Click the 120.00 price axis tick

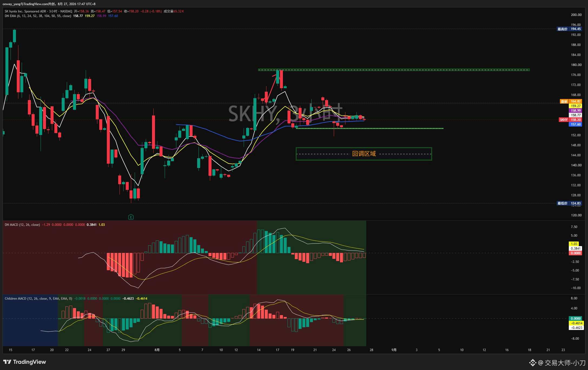tap(576, 215)
